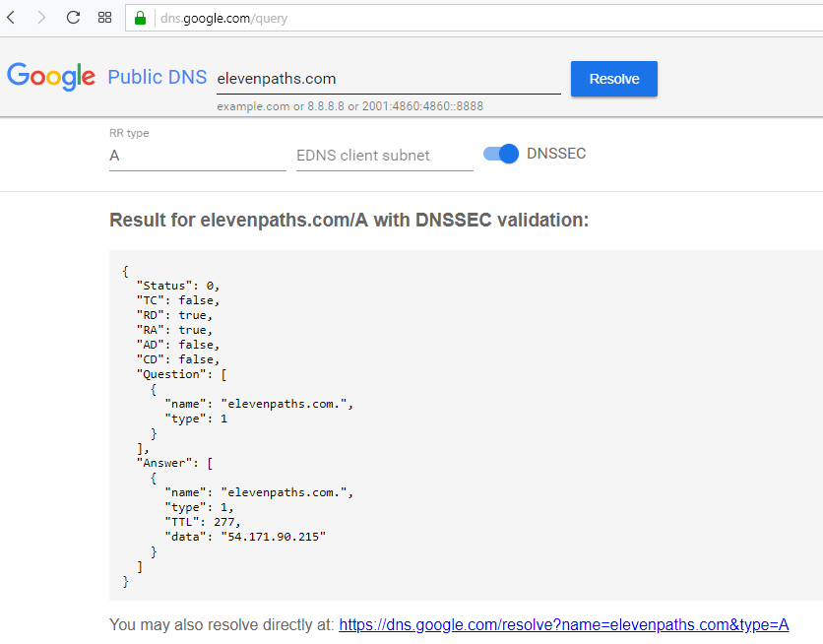The width and height of the screenshot is (823, 644).
Task: Click the TTL 277 line in the JSON
Action: point(202,521)
